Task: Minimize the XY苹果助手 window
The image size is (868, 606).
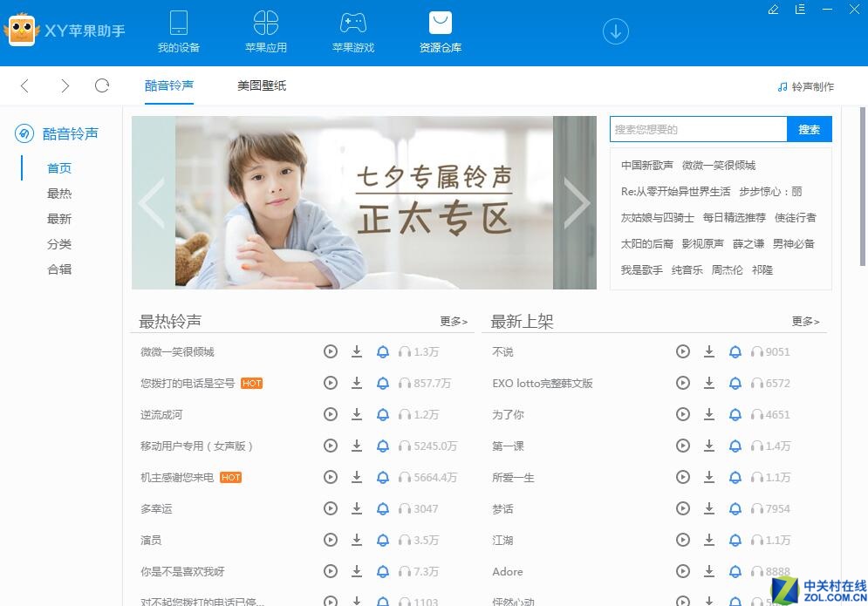Action: [827, 10]
